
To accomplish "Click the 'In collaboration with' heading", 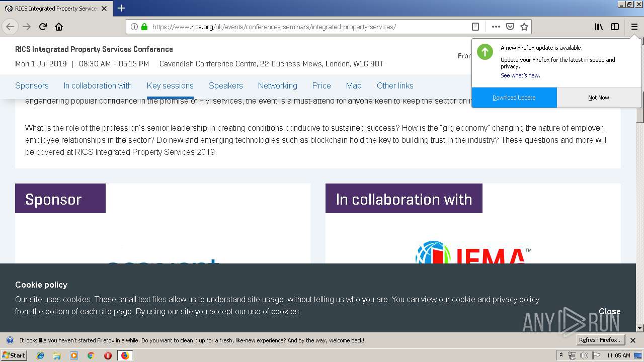I will click(404, 199).
